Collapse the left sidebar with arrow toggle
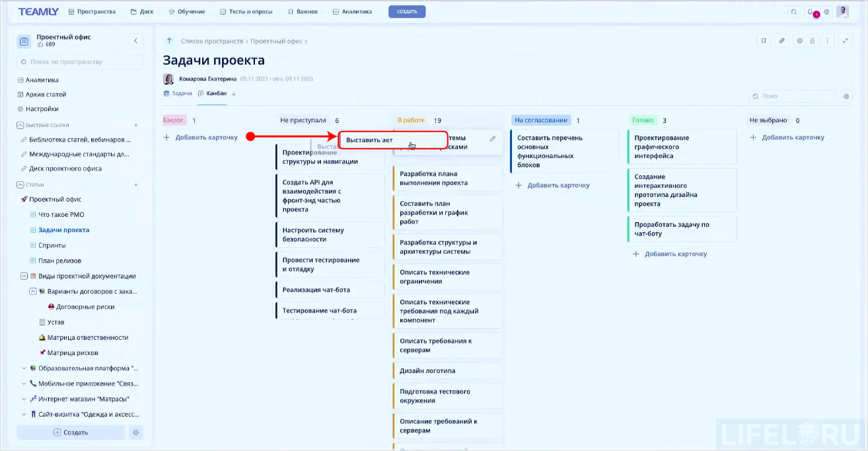This screenshot has height=451, width=868. coord(135,40)
